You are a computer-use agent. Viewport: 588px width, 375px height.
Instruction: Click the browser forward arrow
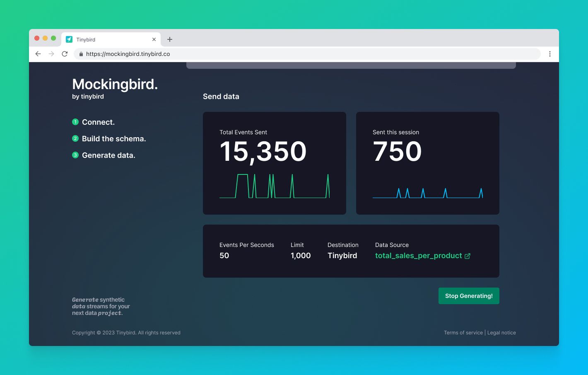pos(51,54)
